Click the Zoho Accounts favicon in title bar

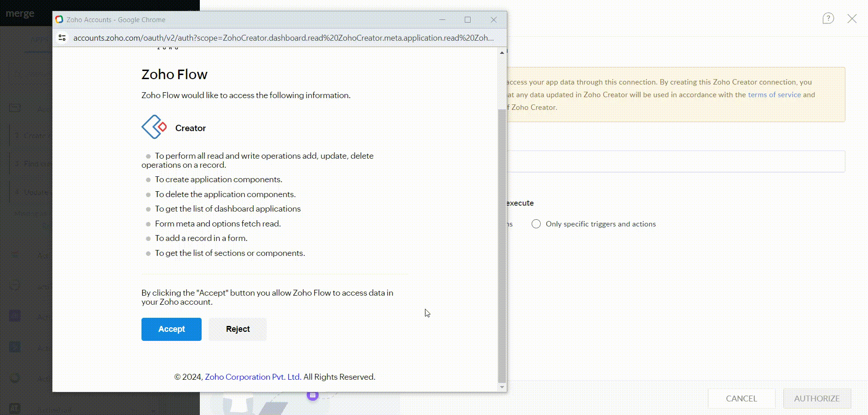[x=59, y=20]
